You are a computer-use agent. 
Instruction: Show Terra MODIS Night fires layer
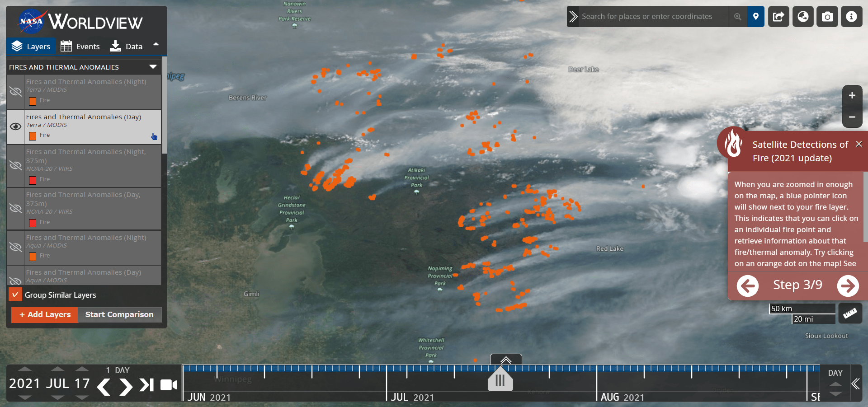(x=16, y=92)
